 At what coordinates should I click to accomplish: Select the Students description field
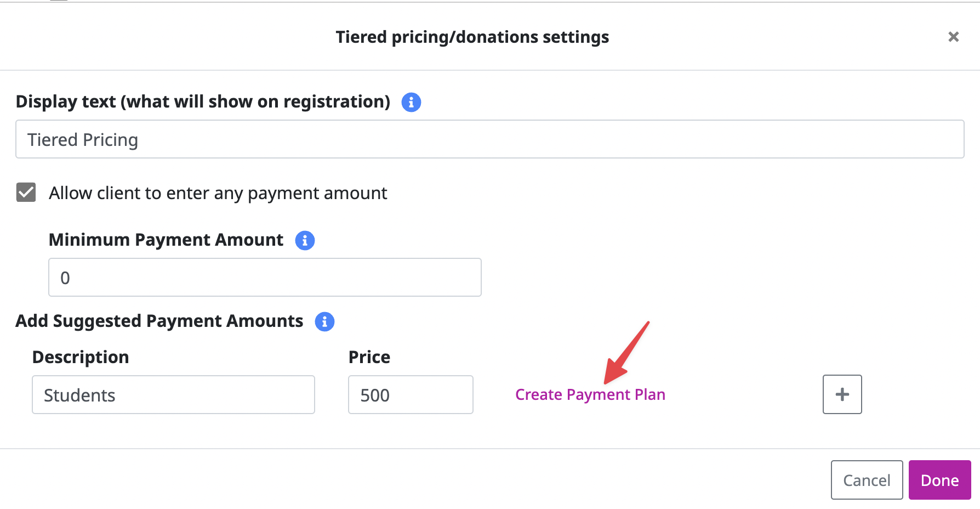[173, 394]
